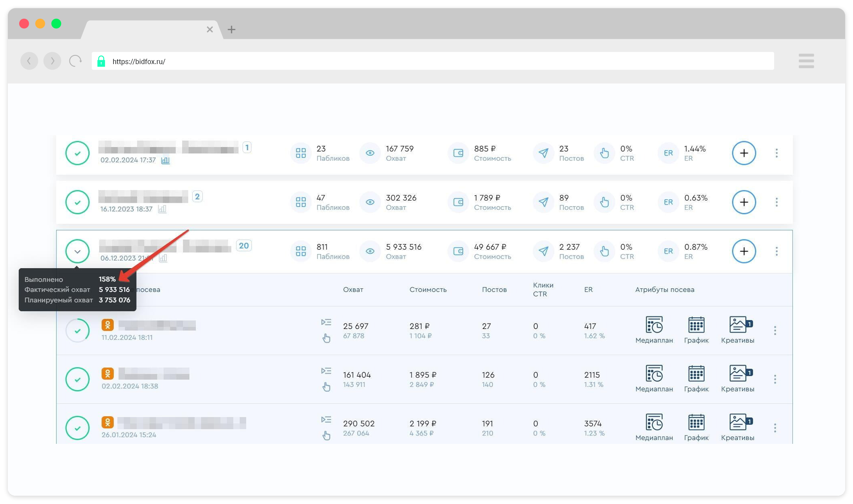This screenshot has width=853, height=504.
Task: Open a new browser tab with plus
Action: pyautogui.click(x=232, y=30)
